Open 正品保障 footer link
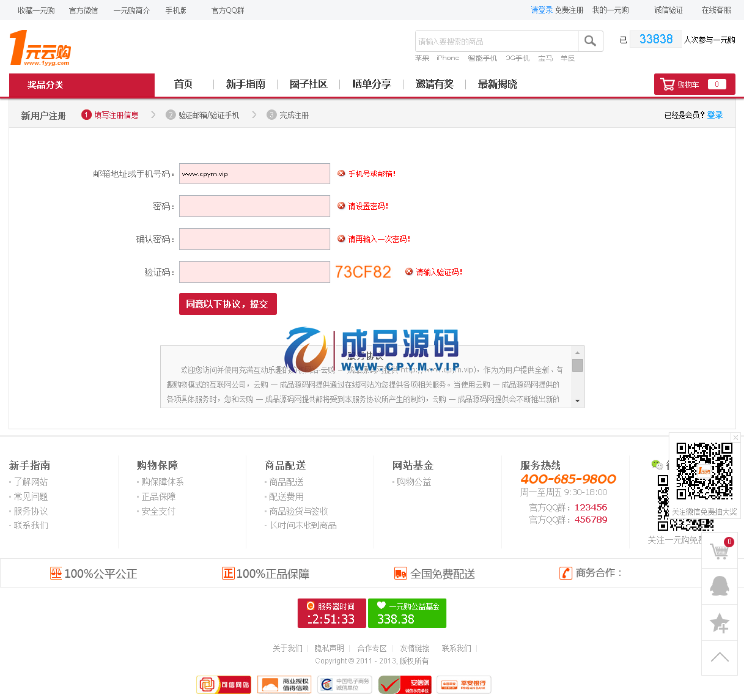 pyautogui.click(x=159, y=497)
